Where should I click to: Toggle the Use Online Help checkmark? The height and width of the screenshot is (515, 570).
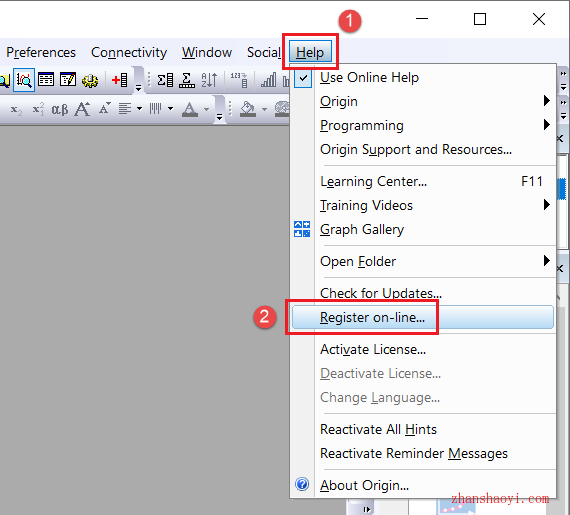point(303,78)
